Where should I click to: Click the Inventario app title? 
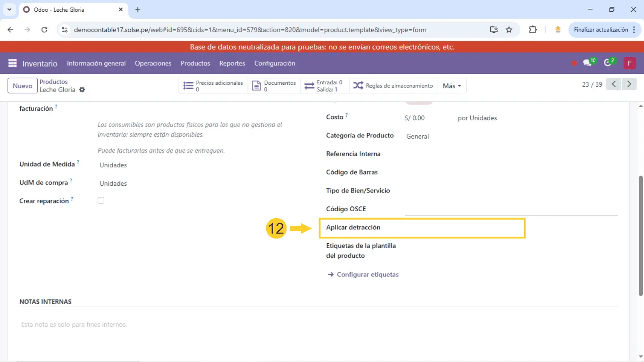[x=40, y=63]
